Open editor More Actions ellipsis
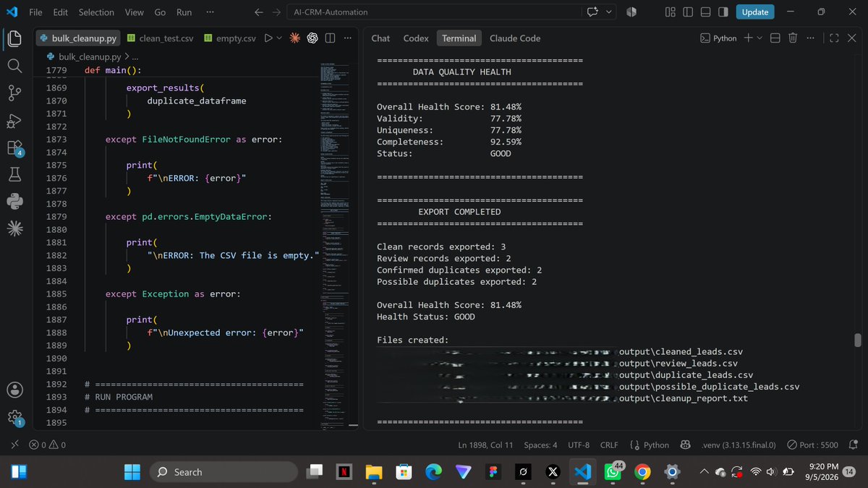The height and width of the screenshot is (488, 868). tap(347, 38)
